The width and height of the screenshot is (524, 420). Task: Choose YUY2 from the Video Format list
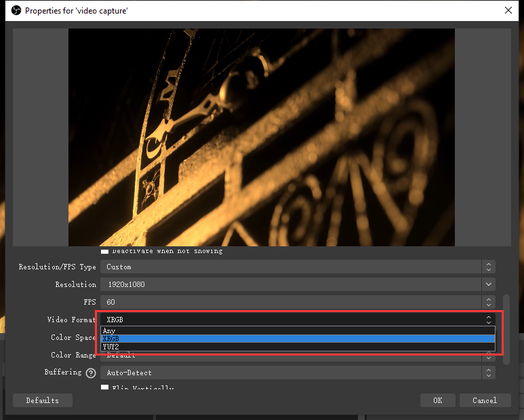pyautogui.click(x=298, y=347)
